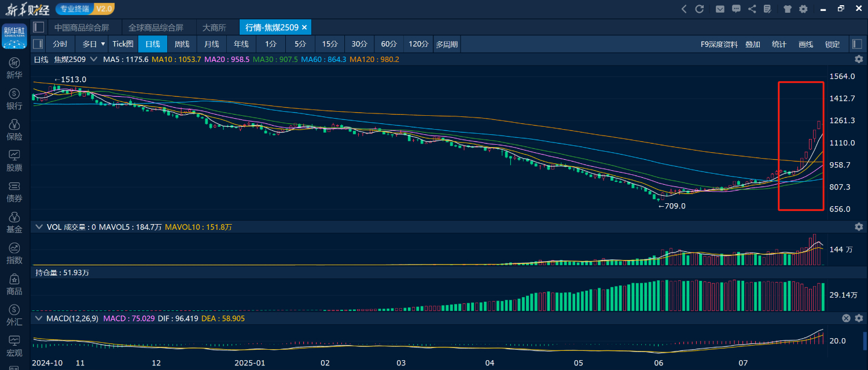The image size is (868, 370).
Task: Go to 债券 (Bonds) in the sidebar
Action: [14, 191]
